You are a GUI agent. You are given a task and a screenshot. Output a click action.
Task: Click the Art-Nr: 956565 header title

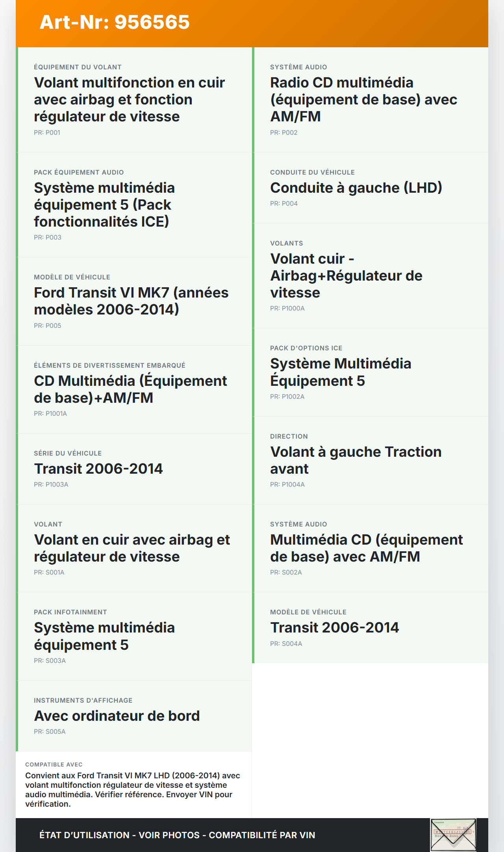(115, 22)
